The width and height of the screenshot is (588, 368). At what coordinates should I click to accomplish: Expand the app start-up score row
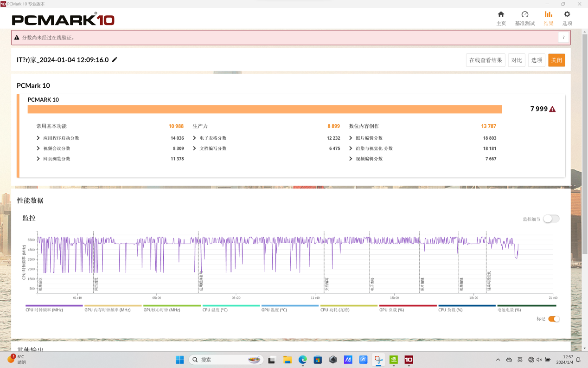tap(38, 138)
